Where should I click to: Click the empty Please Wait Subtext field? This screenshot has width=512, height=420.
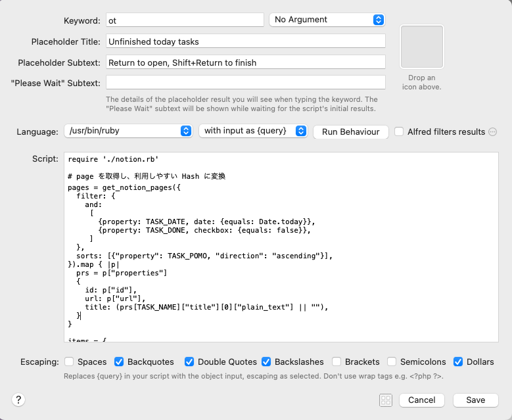[x=246, y=83]
